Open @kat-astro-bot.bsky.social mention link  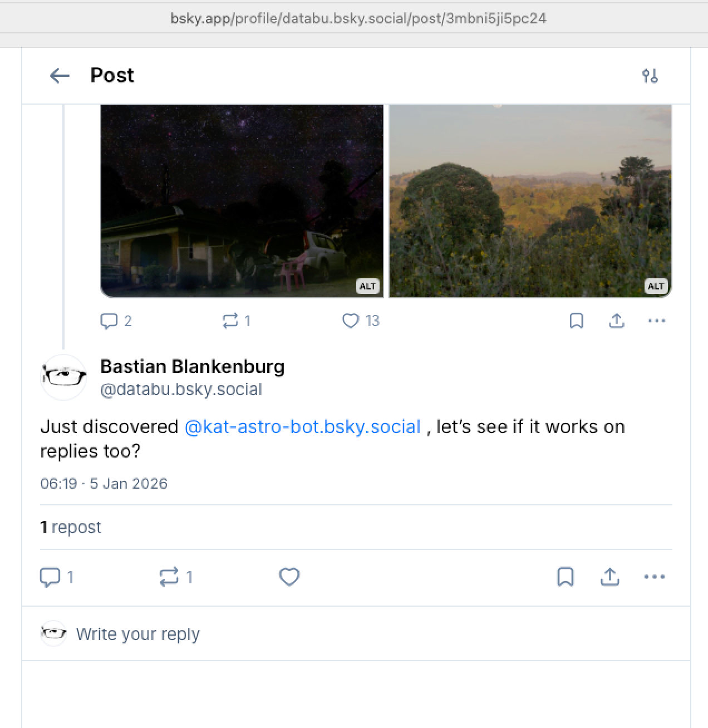coord(302,427)
